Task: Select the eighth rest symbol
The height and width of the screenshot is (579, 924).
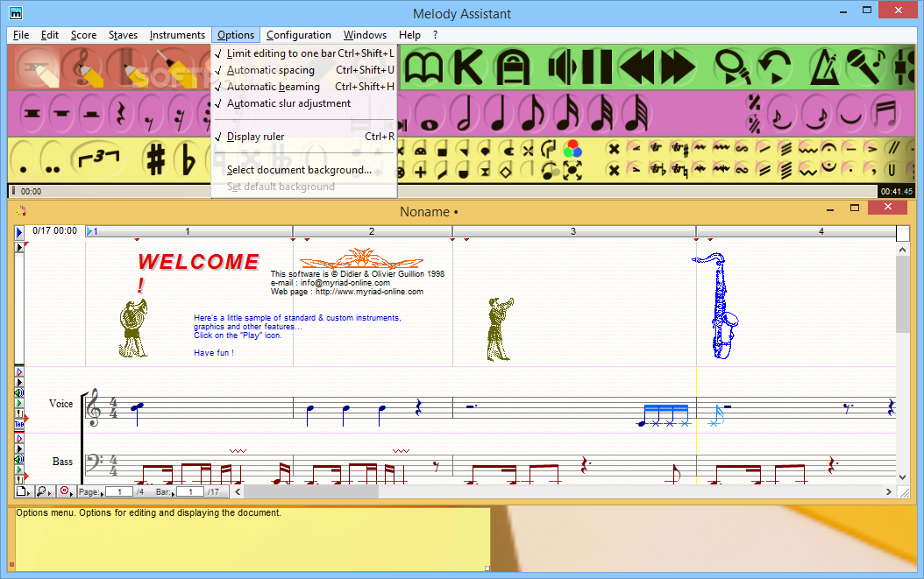Action: point(150,114)
